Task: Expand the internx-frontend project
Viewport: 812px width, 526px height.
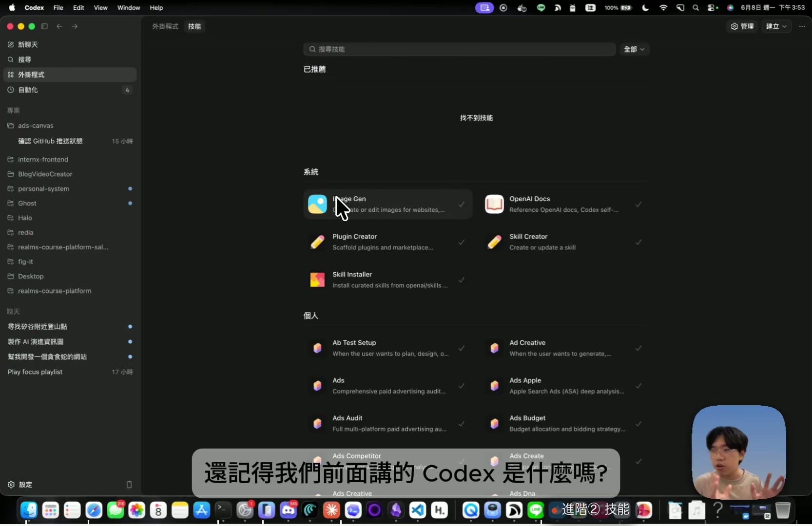Action: tap(70, 159)
